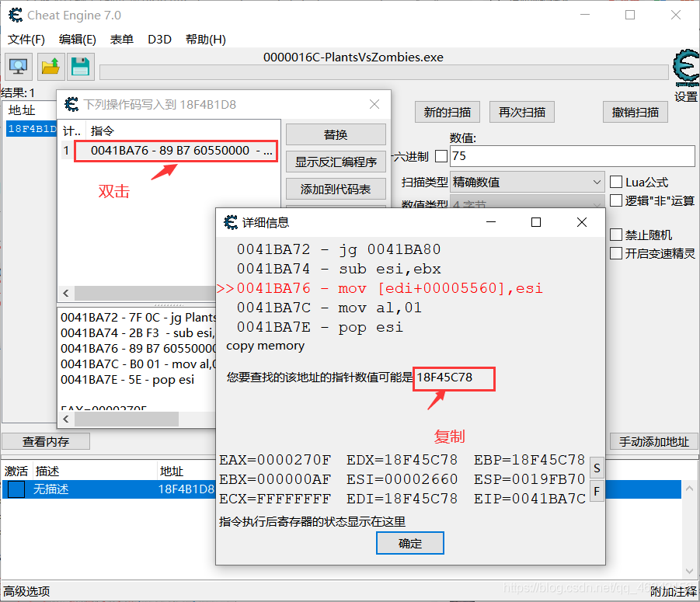Toggle the hexadecimal checkbox beside value field
Viewport: 700px width, 602px height.
441,156
